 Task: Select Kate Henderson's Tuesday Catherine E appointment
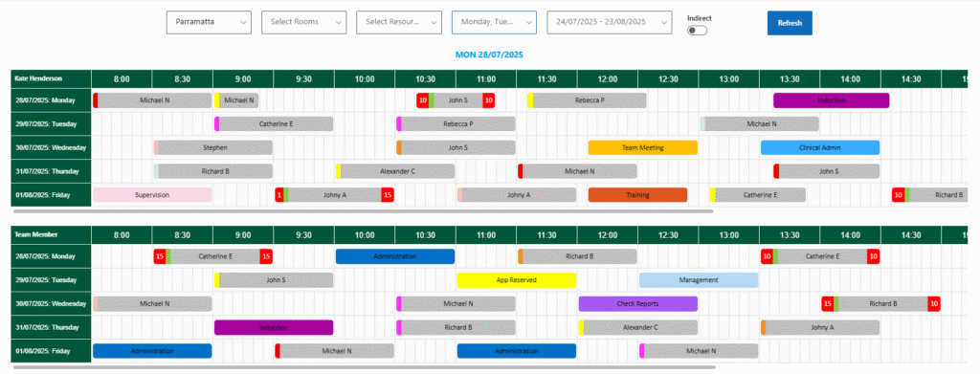(274, 124)
